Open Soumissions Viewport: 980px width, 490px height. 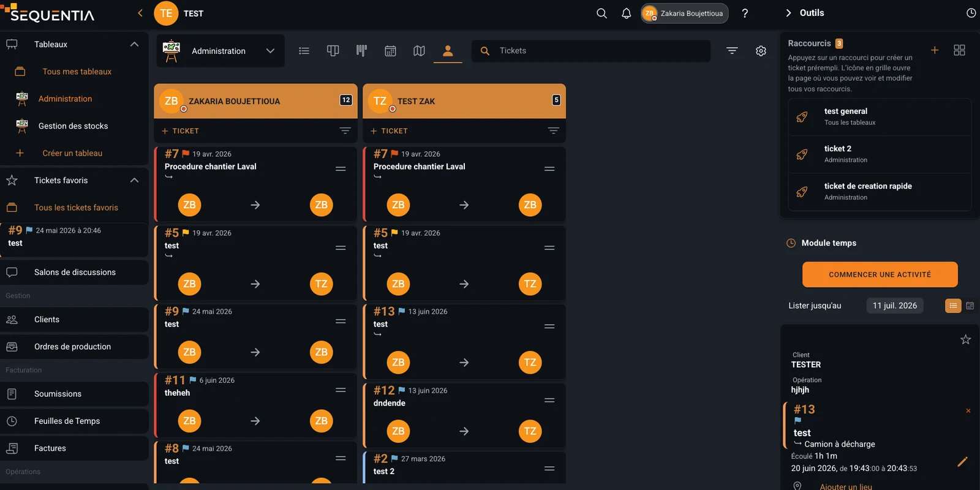[74, 394]
